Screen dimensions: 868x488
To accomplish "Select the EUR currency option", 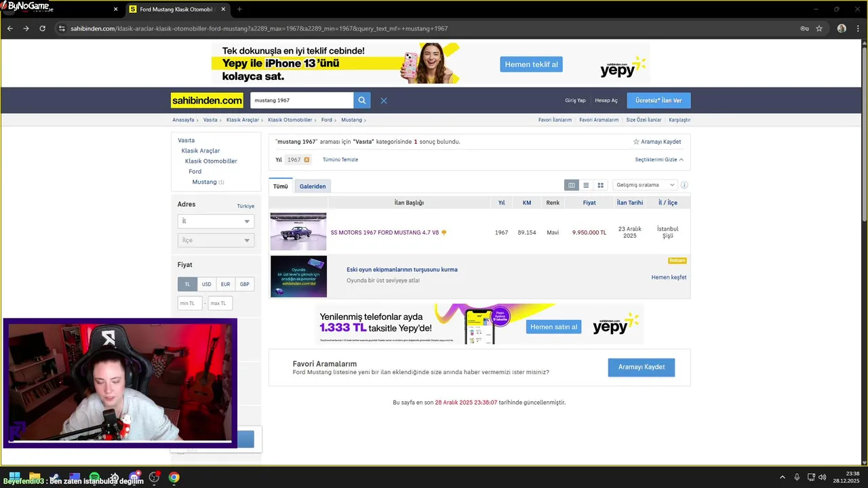I will (225, 284).
